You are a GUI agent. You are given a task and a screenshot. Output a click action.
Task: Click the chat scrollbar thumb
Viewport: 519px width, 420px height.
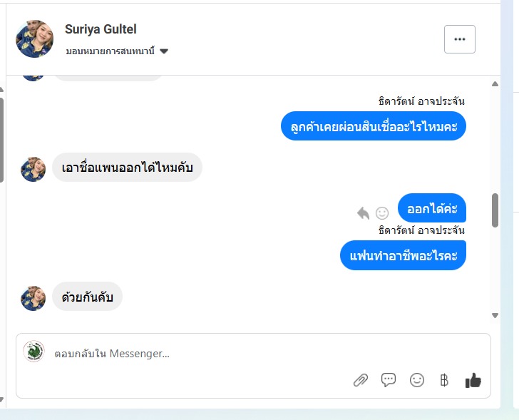(x=495, y=210)
